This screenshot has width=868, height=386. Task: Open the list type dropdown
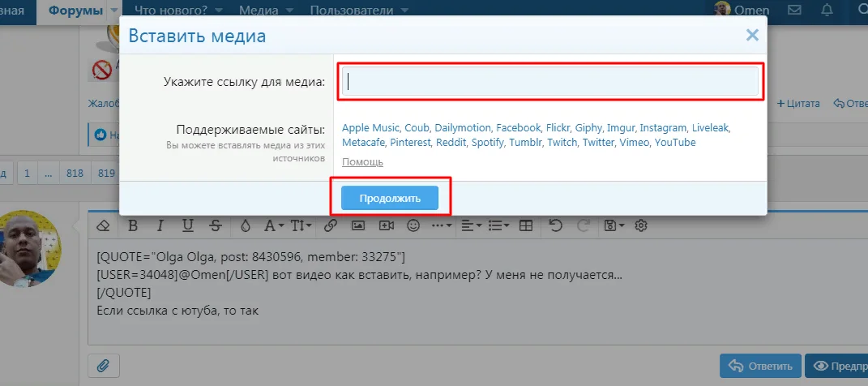pos(499,226)
